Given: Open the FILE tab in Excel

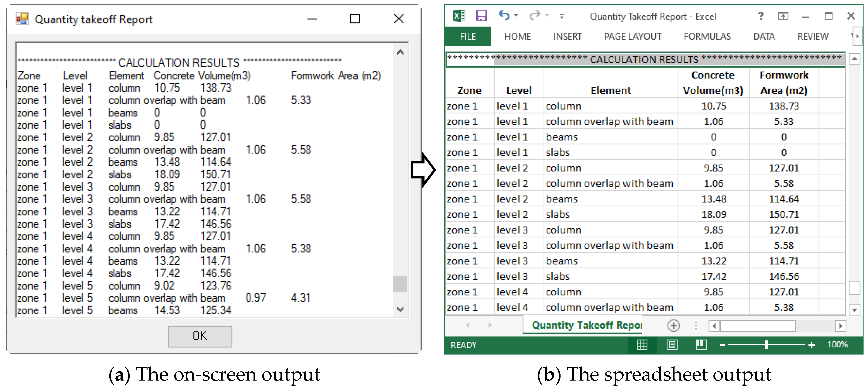Looking at the screenshot, I should tap(468, 36).
